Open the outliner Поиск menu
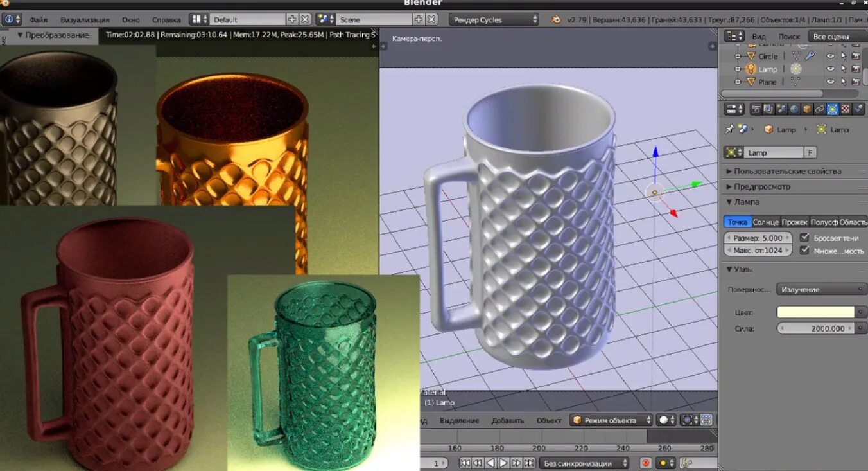This screenshot has height=471, width=868. 789,37
